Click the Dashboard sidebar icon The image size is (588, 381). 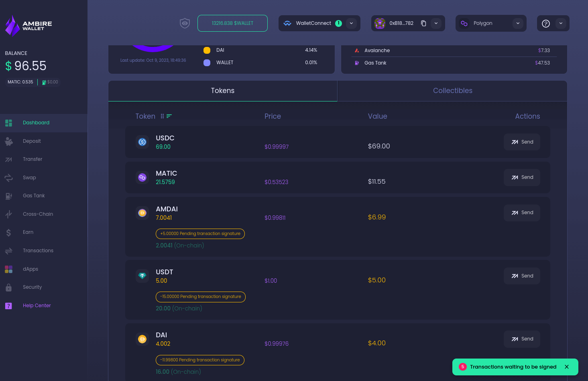(8, 123)
